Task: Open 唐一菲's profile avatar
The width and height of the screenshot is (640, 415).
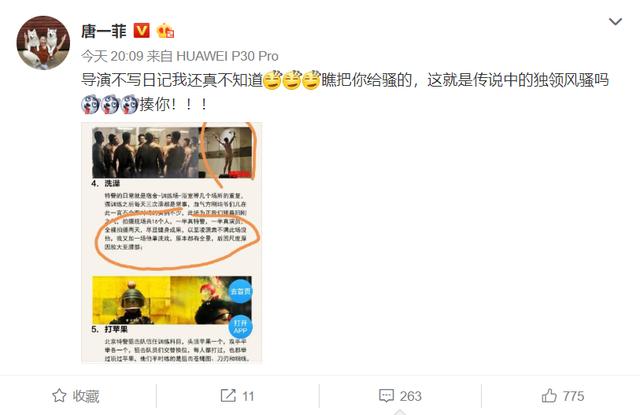Action: tap(43, 43)
